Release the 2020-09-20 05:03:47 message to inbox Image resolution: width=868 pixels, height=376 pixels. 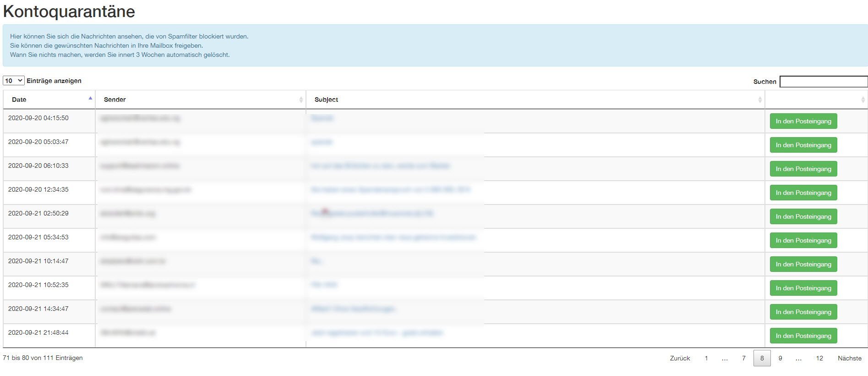(x=803, y=145)
